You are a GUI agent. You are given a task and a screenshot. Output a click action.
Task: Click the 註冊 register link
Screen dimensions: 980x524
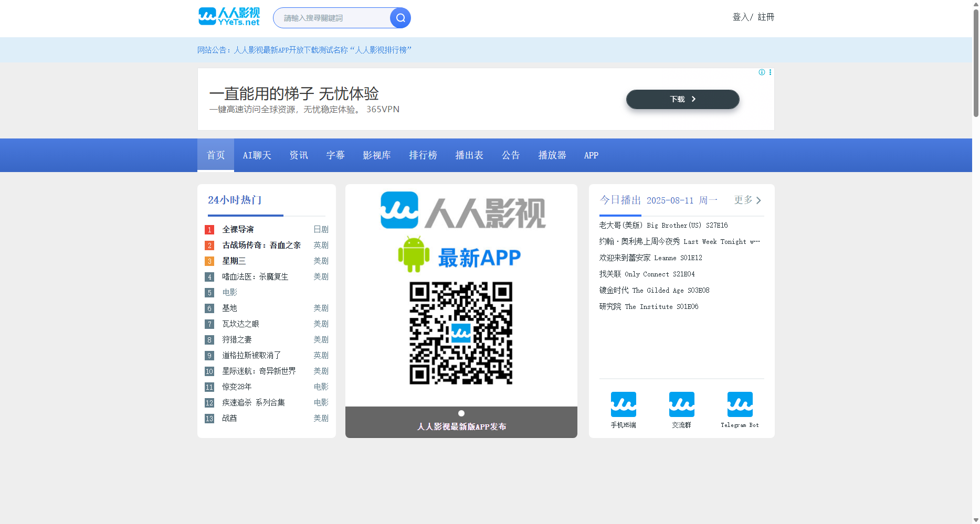(766, 17)
